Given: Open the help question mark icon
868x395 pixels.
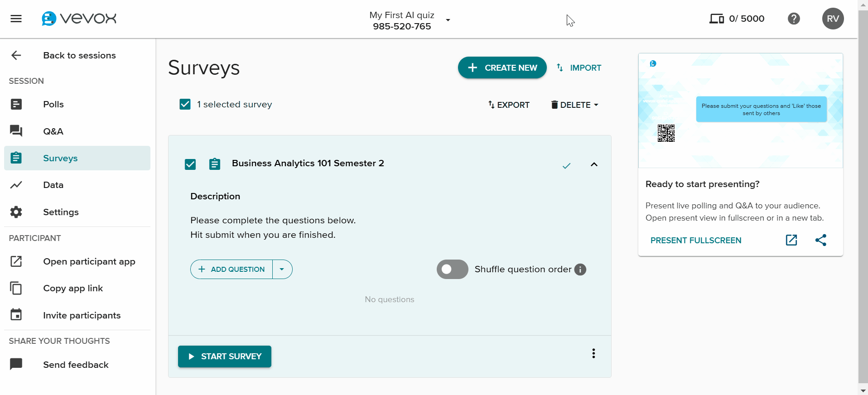Looking at the screenshot, I should point(794,19).
